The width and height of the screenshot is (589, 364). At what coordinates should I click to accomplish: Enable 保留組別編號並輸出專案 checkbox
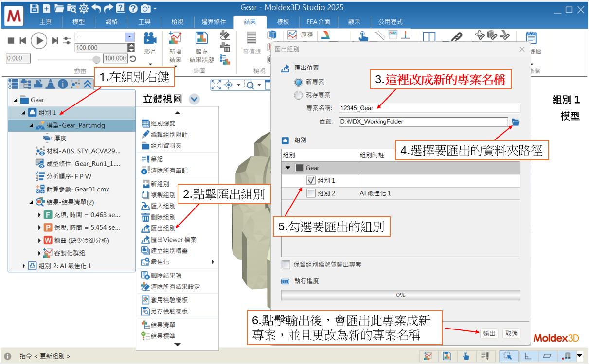(x=286, y=265)
